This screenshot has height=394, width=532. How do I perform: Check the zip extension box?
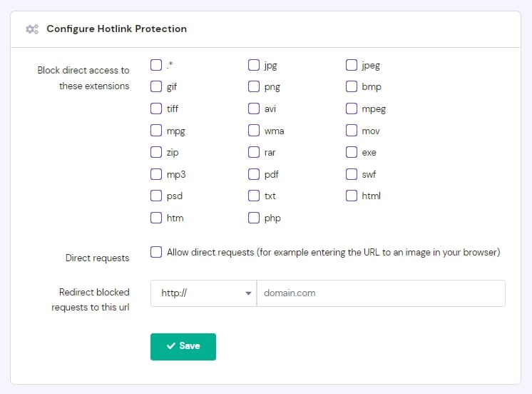156,153
